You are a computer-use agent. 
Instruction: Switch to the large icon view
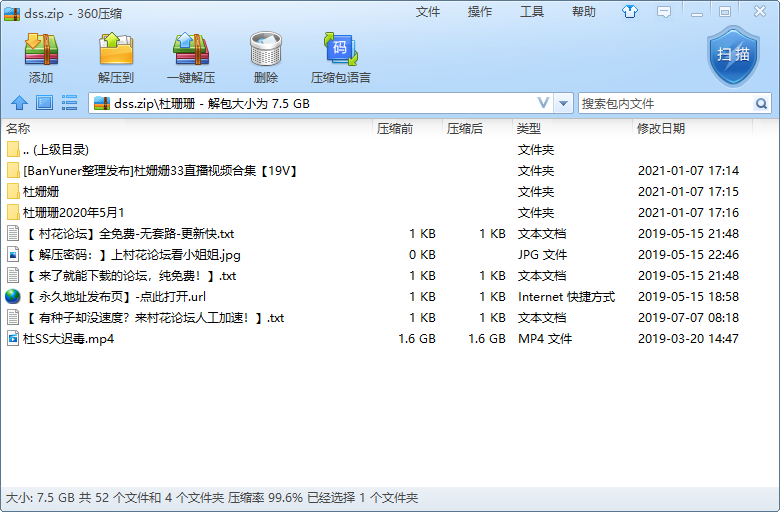click(x=44, y=103)
